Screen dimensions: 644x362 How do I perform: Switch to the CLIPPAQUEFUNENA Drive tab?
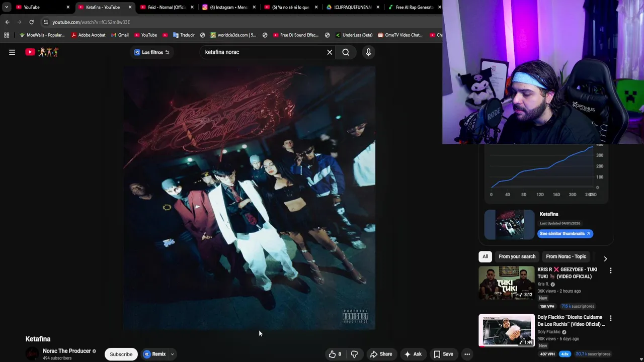353,7
